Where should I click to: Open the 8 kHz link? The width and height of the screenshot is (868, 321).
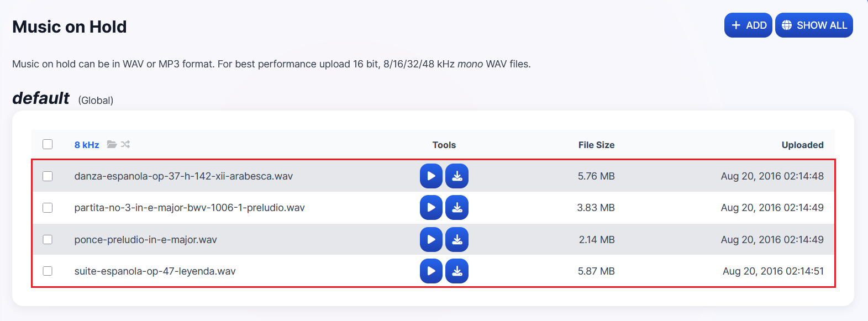(x=87, y=145)
